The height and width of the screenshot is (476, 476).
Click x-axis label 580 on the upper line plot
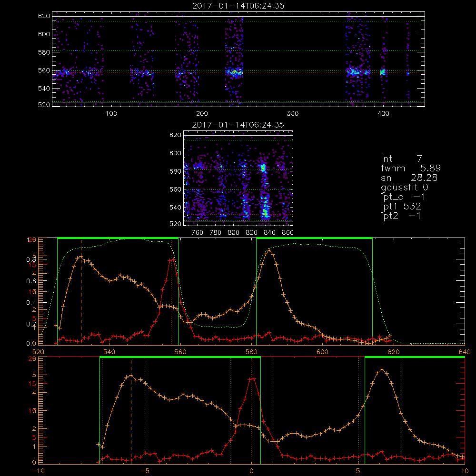[x=251, y=352]
